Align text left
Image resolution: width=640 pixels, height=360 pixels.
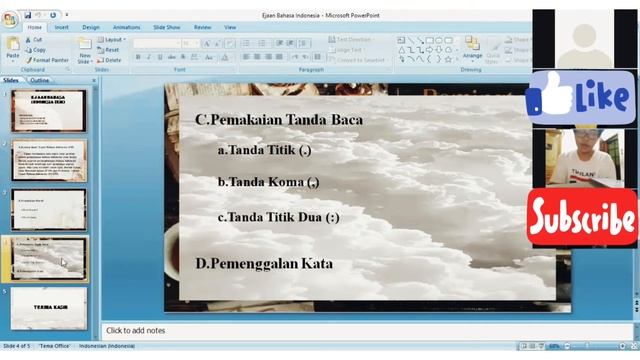click(x=246, y=57)
